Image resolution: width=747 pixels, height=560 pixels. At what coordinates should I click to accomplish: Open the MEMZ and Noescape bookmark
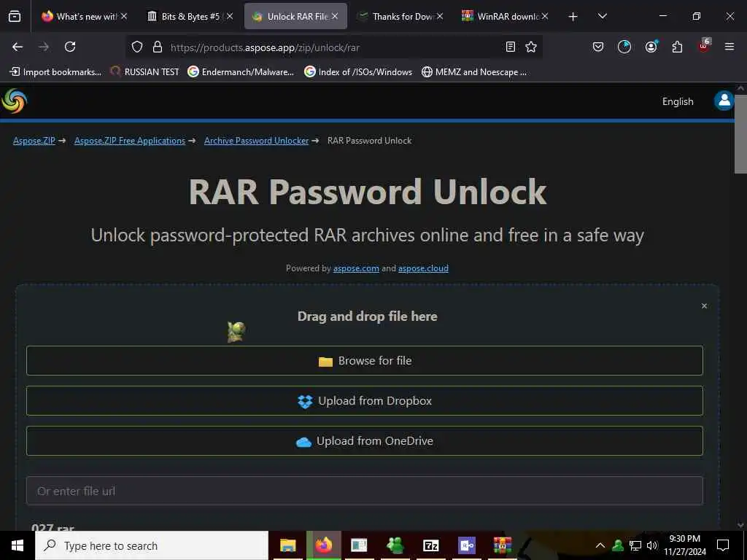(474, 72)
